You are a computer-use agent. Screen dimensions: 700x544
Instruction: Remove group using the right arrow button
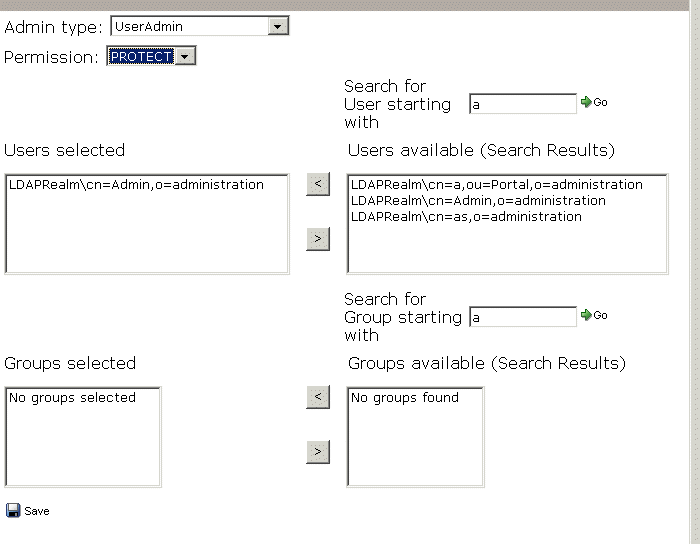(317, 452)
